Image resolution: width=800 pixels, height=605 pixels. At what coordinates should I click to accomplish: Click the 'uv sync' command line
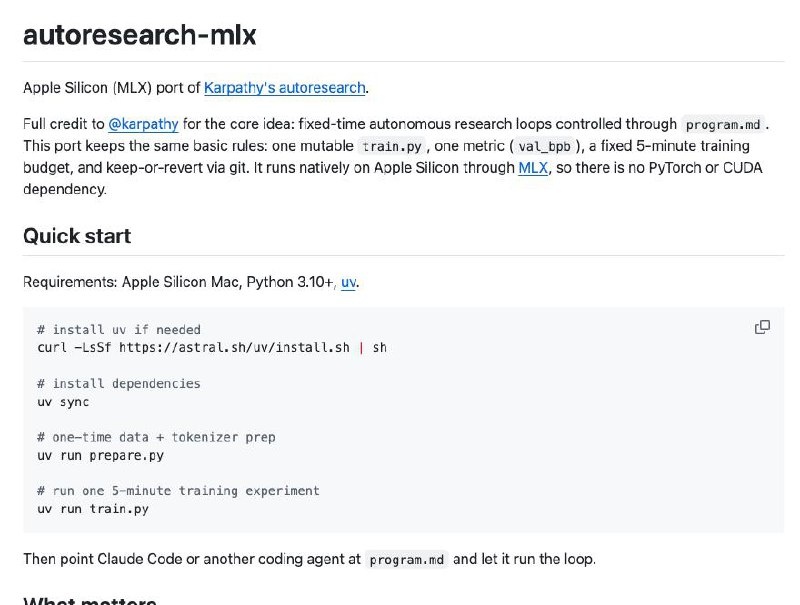pyautogui.click(x=63, y=402)
